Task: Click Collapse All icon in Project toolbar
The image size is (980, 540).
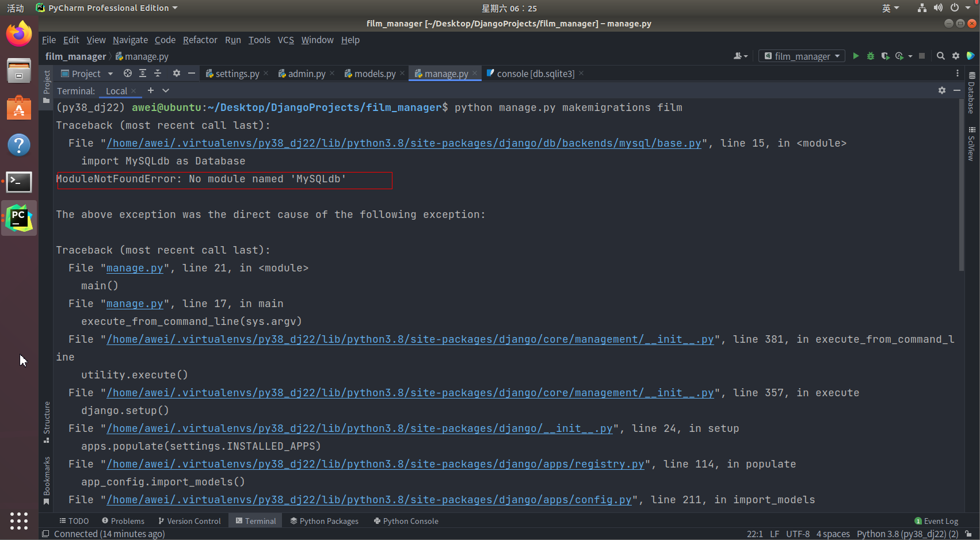Action: [158, 73]
